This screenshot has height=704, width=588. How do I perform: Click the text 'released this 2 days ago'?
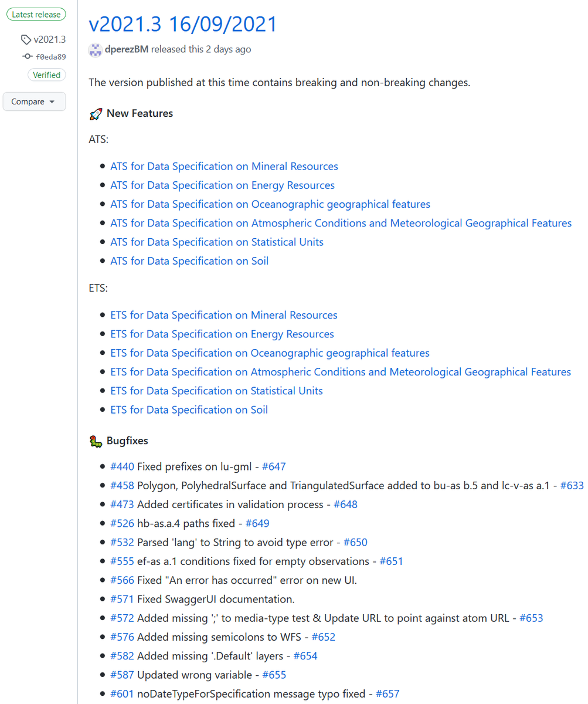[x=201, y=49]
